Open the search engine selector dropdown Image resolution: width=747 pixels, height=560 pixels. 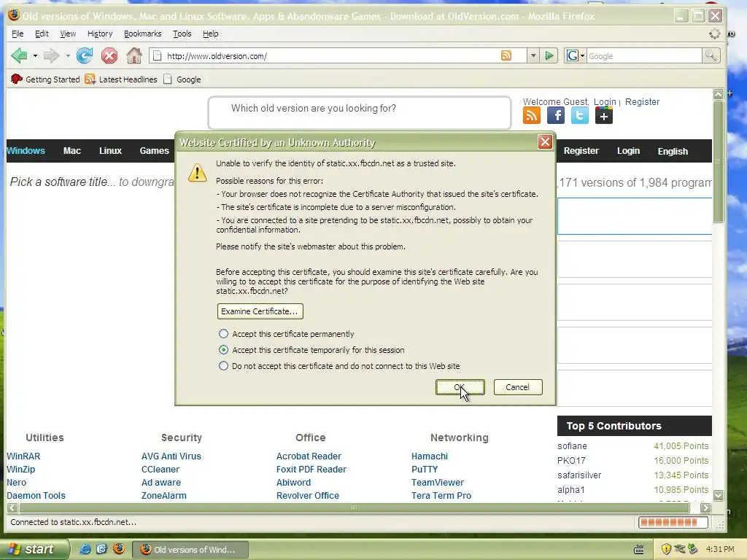coord(582,56)
